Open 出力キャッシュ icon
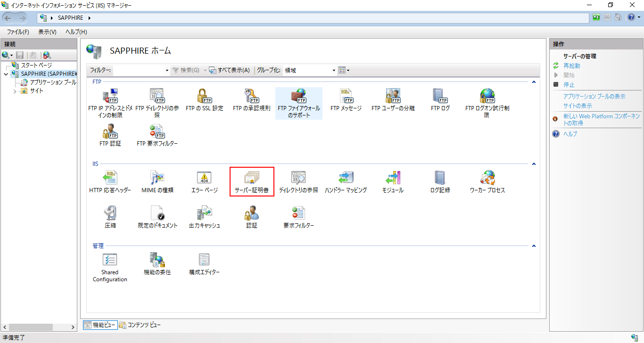Image resolution: width=644 pixels, height=343 pixels. [205, 217]
